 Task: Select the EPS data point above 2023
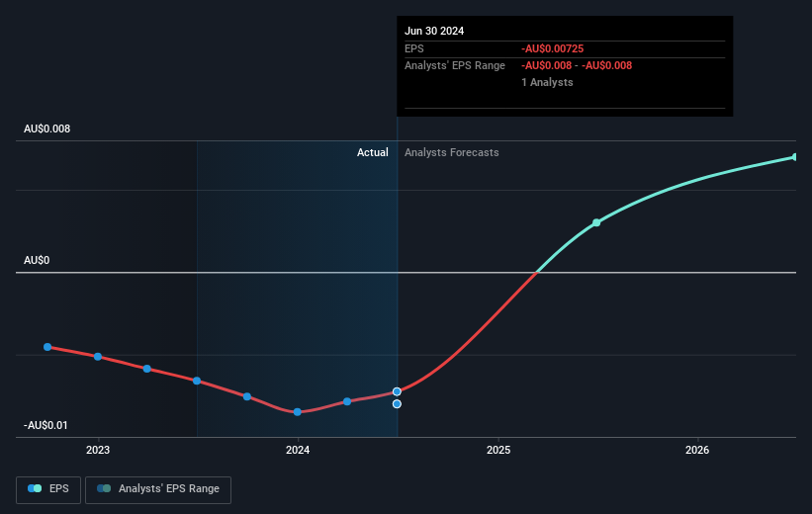[x=98, y=357]
